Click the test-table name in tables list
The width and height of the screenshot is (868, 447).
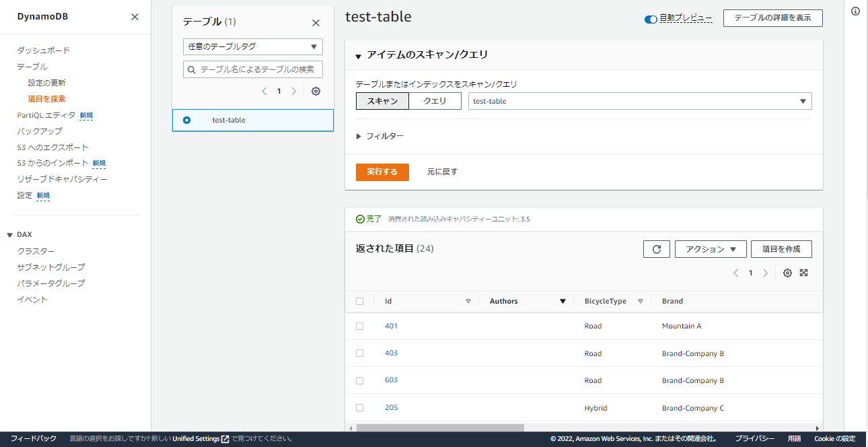coord(229,120)
